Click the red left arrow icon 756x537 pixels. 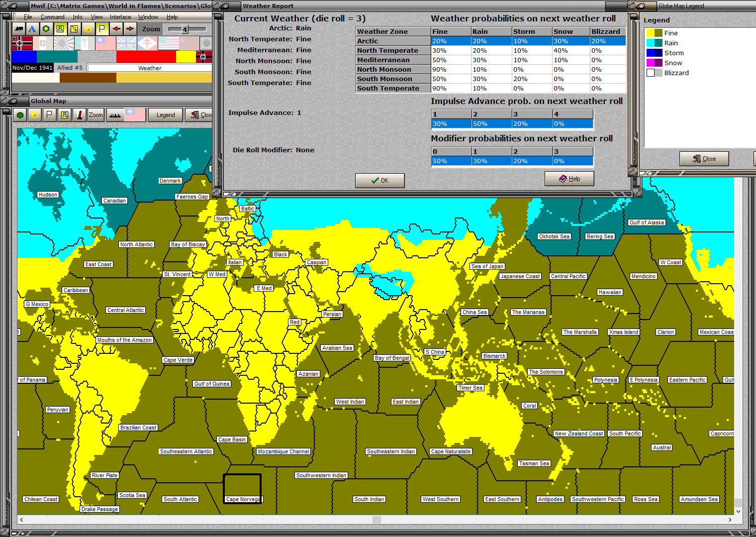116,29
